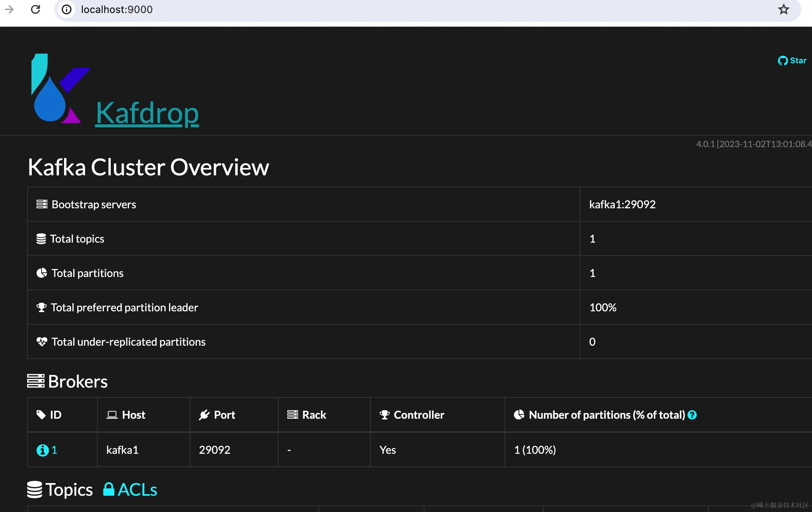Click the Kafka Cluster Overview heading

tap(148, 167)
